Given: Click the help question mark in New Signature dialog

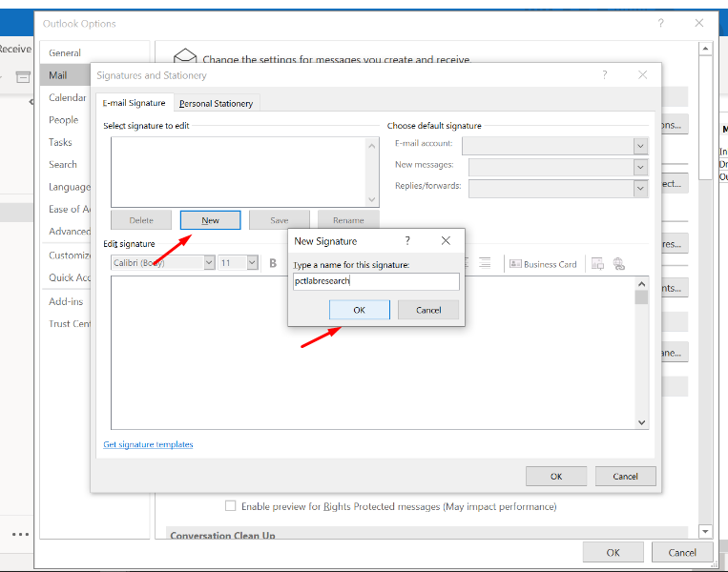Looking at the screenshot, I should [x=407, y=241].
